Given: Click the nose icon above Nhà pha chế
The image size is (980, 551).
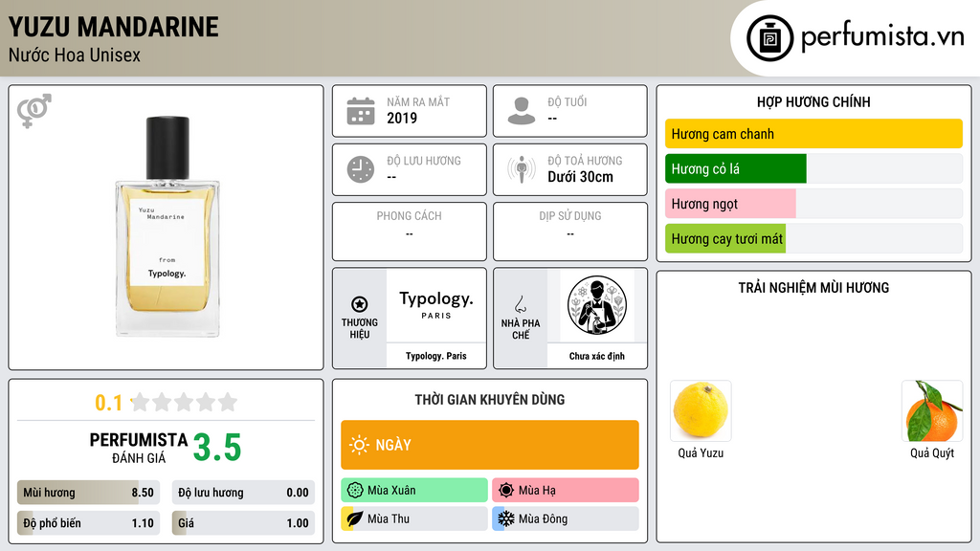Looking at the screenshot, I should pos(520,304).
